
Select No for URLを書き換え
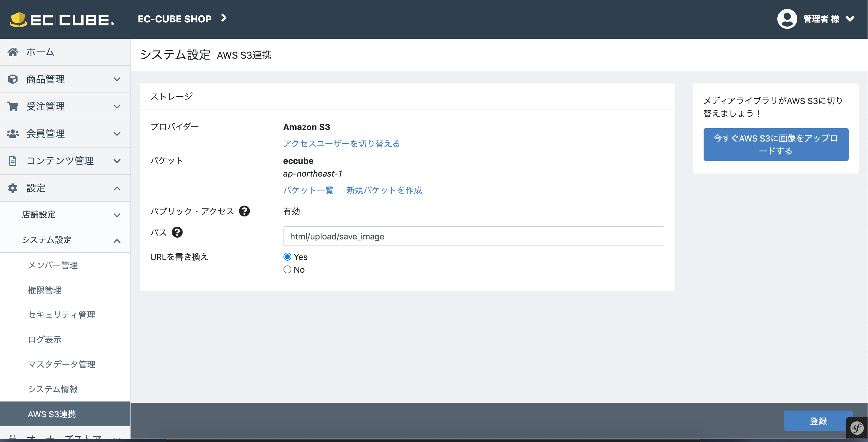[x=287, y=270]
